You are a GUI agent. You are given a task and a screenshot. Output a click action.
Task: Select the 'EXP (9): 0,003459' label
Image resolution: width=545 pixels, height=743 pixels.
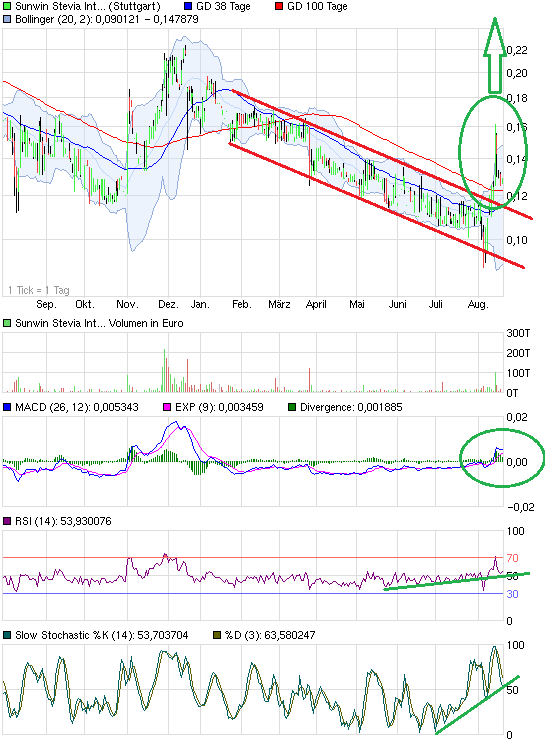point(219,407)
